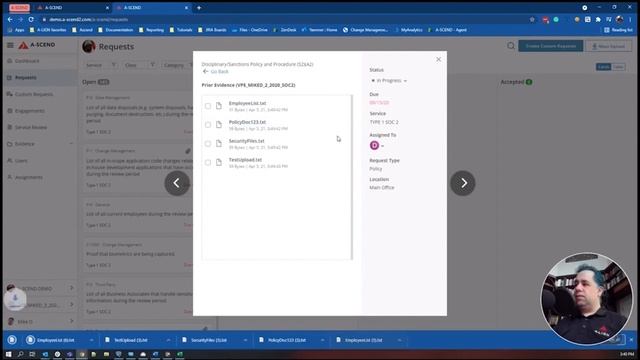
Task: Close the downloads bar
Action: coord(631,340)
